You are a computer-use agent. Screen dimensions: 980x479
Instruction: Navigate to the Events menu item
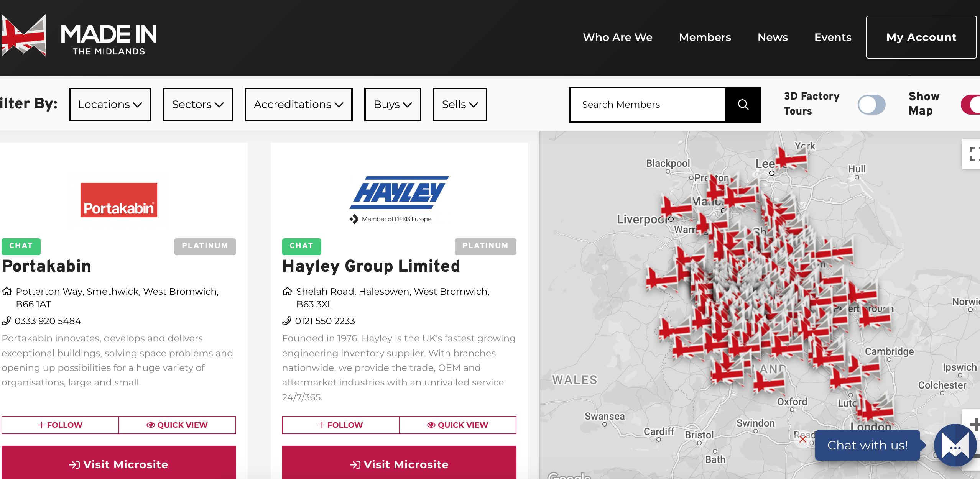tap(833, 37)
